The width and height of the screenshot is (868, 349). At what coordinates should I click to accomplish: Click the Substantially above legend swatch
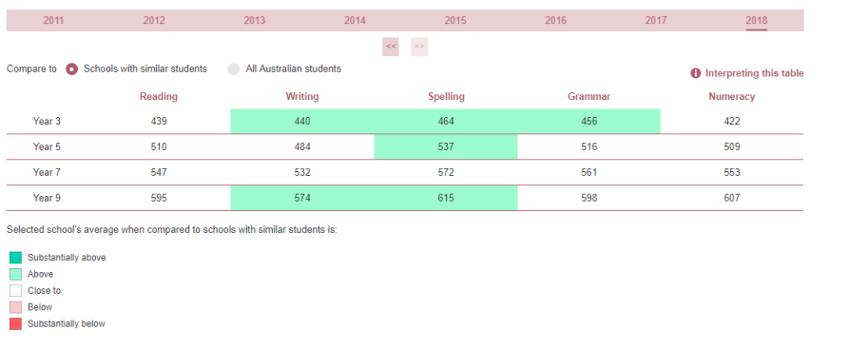(x=15, y=258)
